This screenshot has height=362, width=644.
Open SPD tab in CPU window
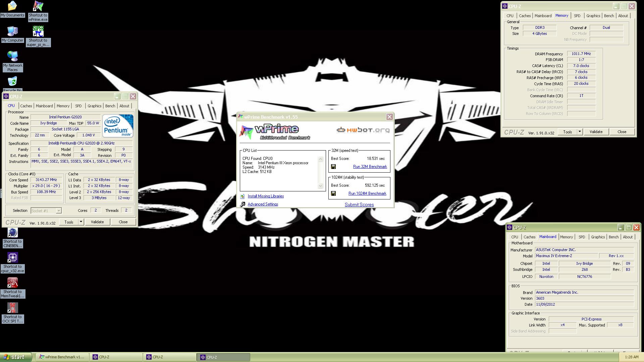[78, 106]
